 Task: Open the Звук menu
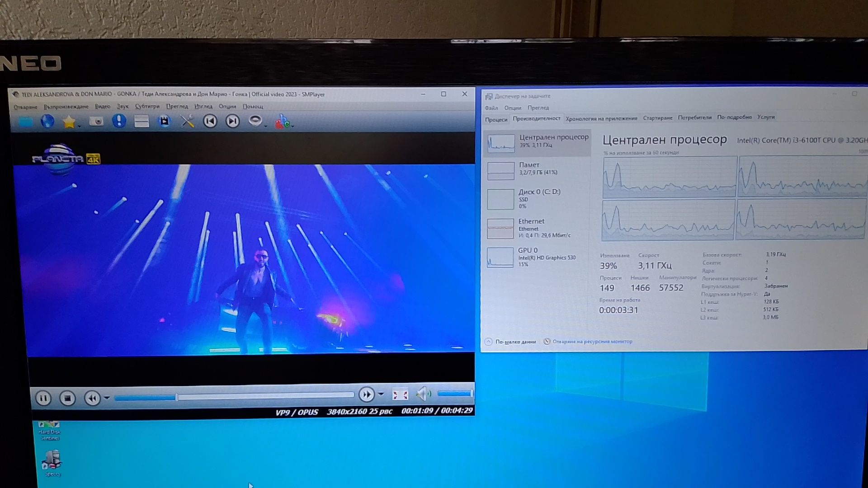[123, 107]
